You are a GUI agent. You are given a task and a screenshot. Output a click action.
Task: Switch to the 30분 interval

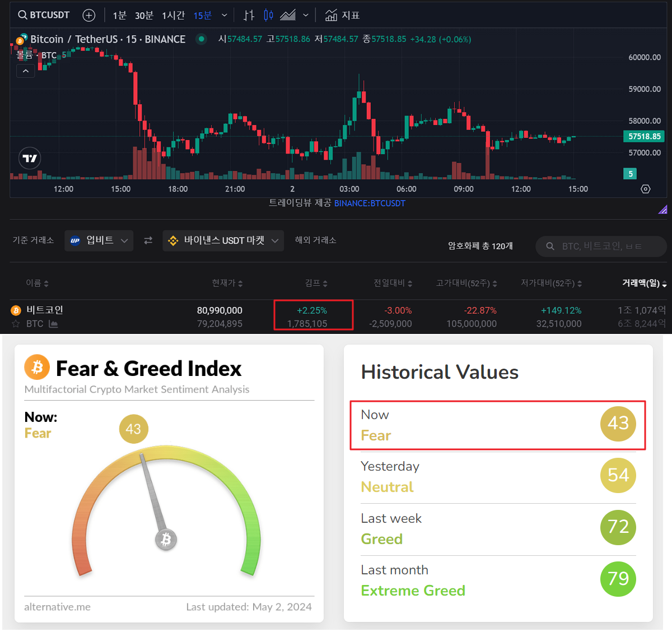[144, 15]
